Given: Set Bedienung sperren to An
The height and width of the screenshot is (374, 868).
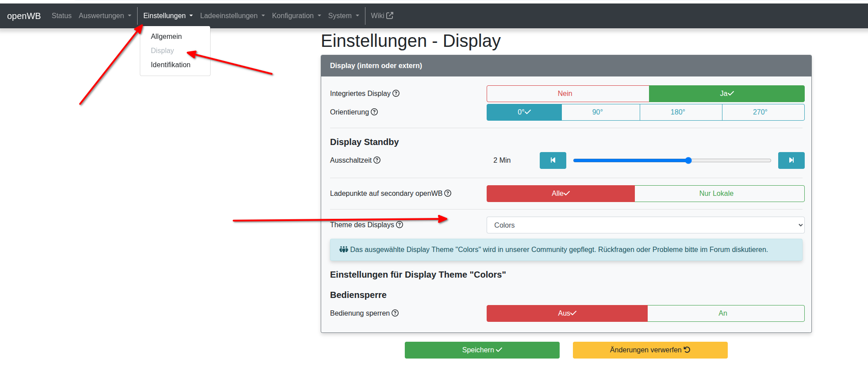Looking at the screenshot, I should (726, 313).
